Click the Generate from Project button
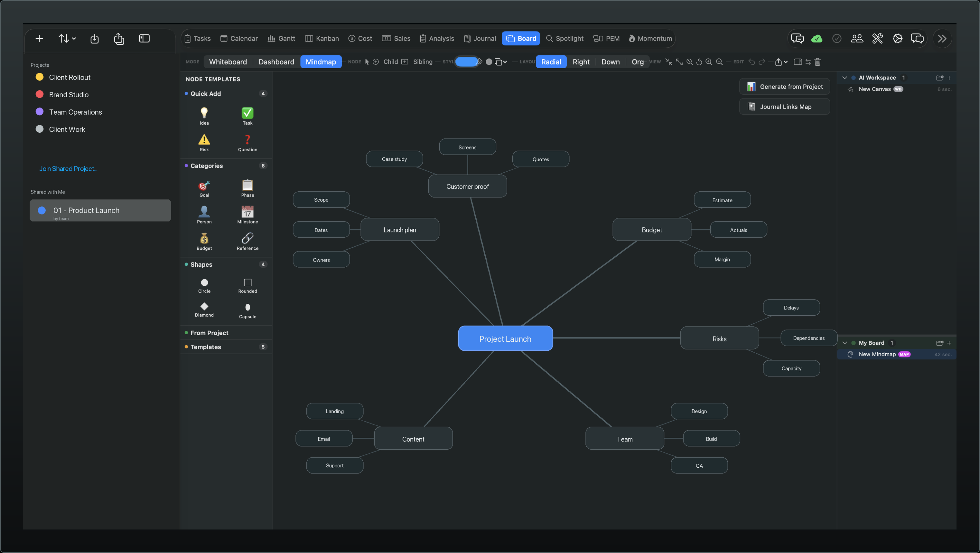The image size is (980, 553). pyautogui.click(x=784, y=86)
